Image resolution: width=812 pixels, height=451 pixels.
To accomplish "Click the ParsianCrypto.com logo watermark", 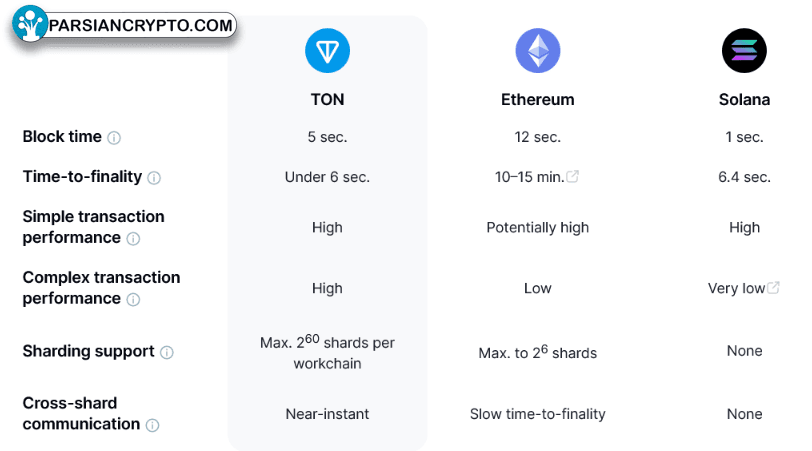I will [124, 25].
